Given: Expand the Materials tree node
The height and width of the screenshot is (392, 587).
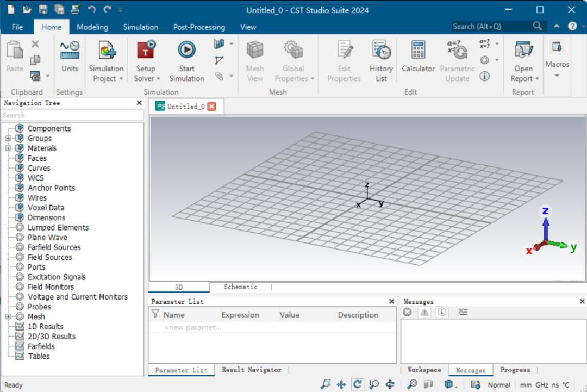Looking at the screenshot, I should (x=8, y=148).
